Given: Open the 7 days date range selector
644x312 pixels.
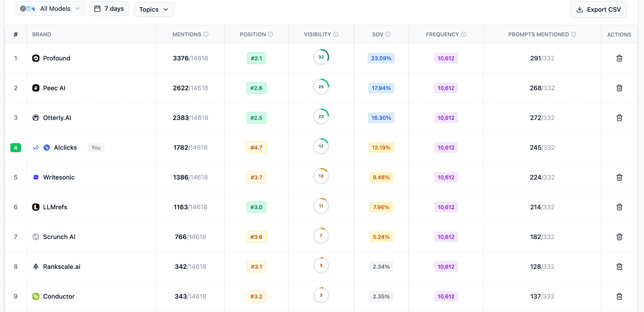Looking at the screenshot, I should [x=109, y=9].
